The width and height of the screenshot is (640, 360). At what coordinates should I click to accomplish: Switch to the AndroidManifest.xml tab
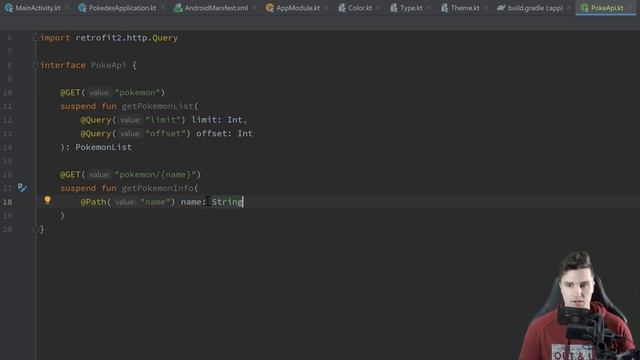point(216,8)
